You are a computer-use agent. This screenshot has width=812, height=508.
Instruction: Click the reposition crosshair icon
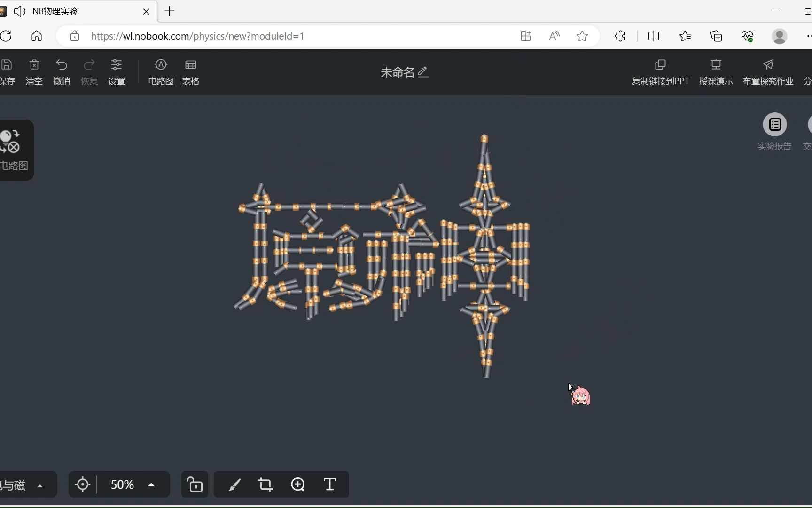click(x=83, y=484)
